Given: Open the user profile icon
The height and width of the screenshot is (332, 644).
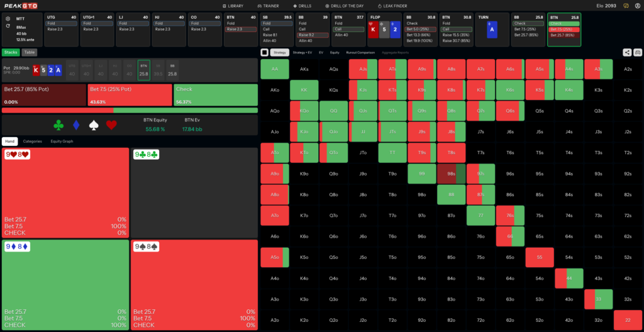Looking at the screenshot, I should pyautogui.click(x=636, y=6).
